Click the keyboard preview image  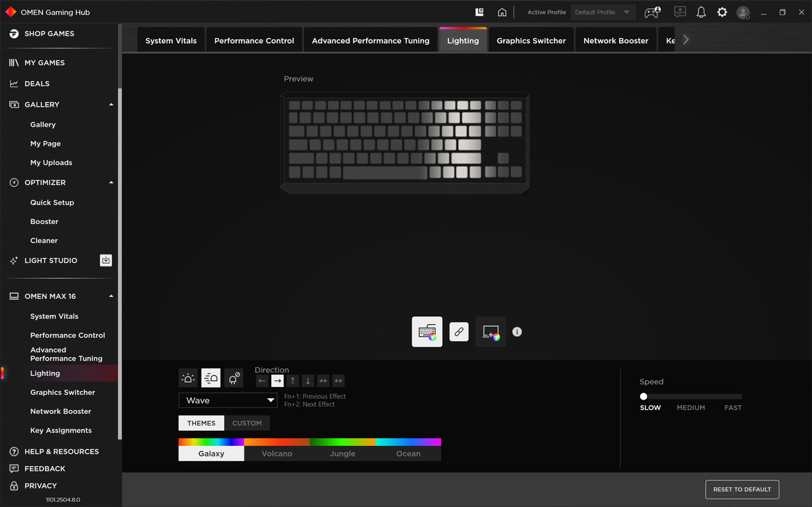click(x=405, y=143)
